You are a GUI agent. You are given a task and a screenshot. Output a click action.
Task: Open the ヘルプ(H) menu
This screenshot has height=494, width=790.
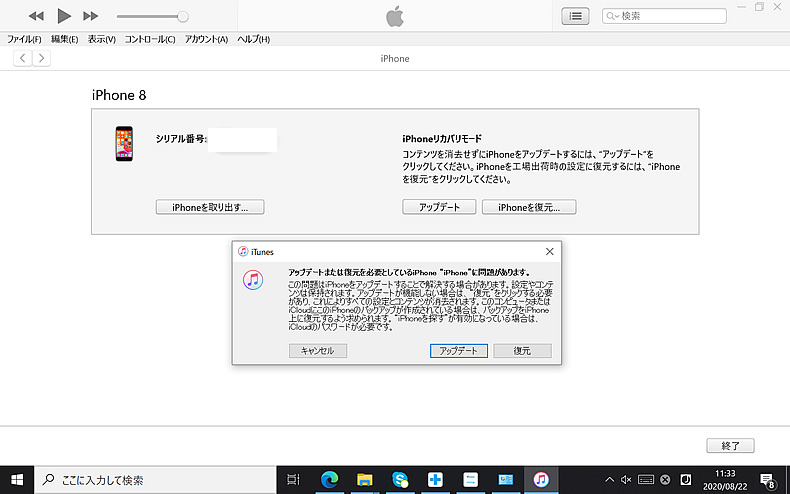253,39
